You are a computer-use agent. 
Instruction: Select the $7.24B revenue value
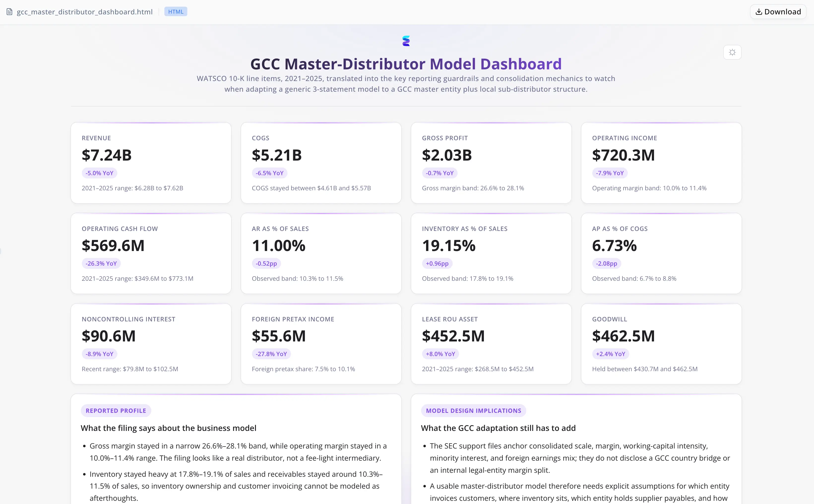pos(107,155)
